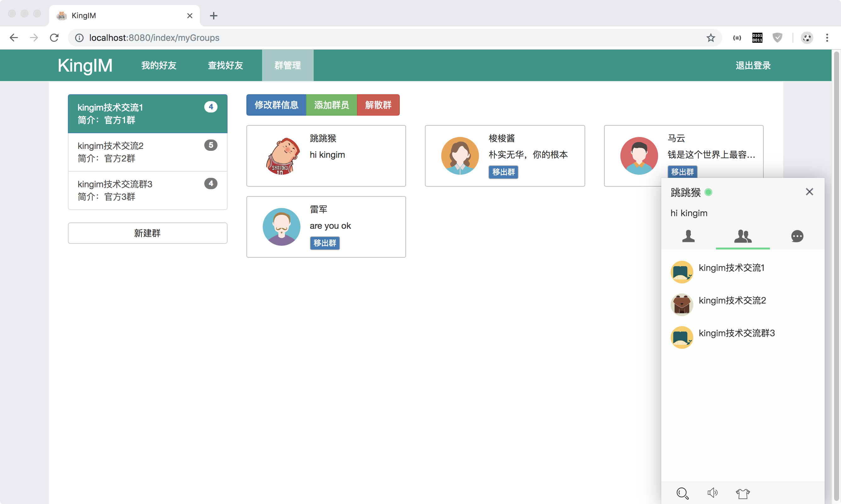The image size is (841, 504).
Task: Click the 新建群 button
Action: coord(147,233)
